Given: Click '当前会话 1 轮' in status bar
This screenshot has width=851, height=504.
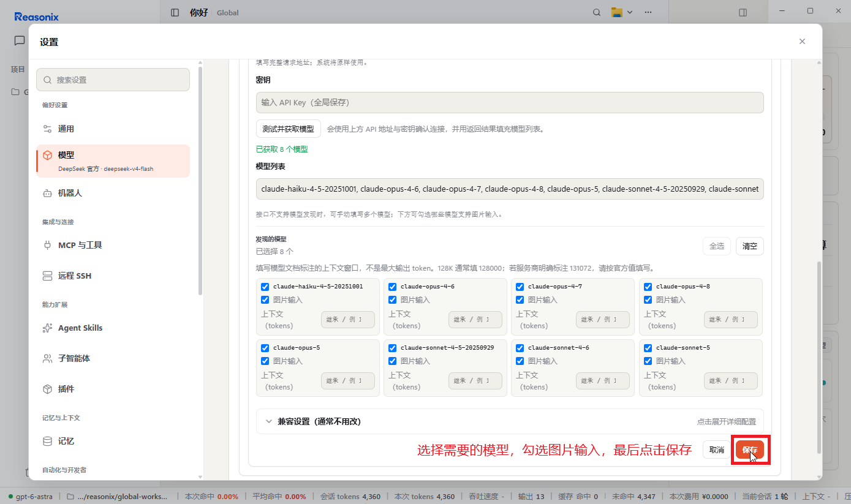Looking at the screenshot, I should point(765,497).
